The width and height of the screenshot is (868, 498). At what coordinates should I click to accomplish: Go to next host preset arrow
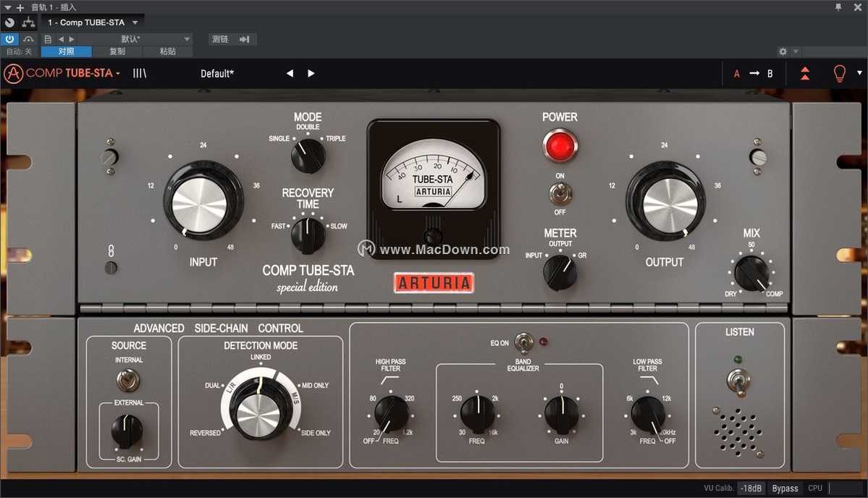(x=72, y=39)
